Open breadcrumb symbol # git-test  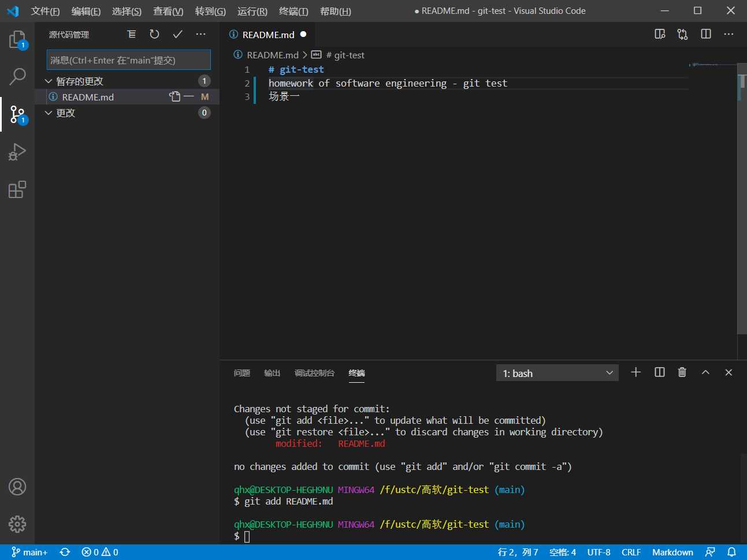338,55
